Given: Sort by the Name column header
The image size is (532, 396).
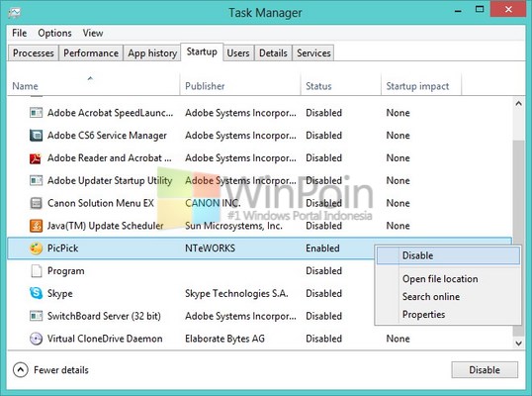Looking at the screenshot, I should coord(94,84).
